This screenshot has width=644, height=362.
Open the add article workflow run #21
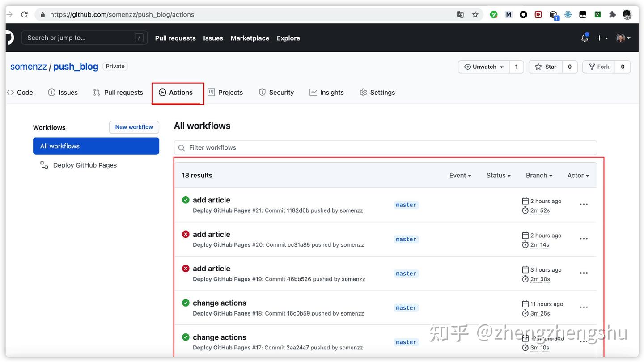tap(211, 200)
